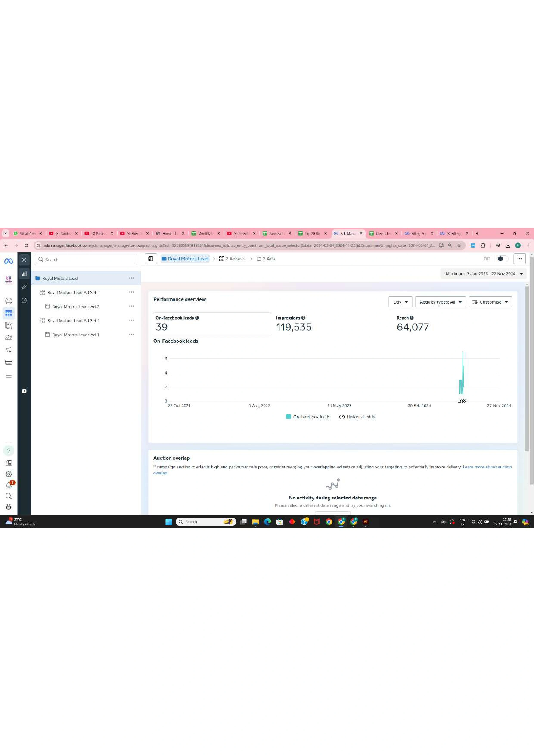The width and height of the screenshot is (534, 756).
Task: Go to 2 Ad sets breadcrumb
Action: [x=232, y=259]
